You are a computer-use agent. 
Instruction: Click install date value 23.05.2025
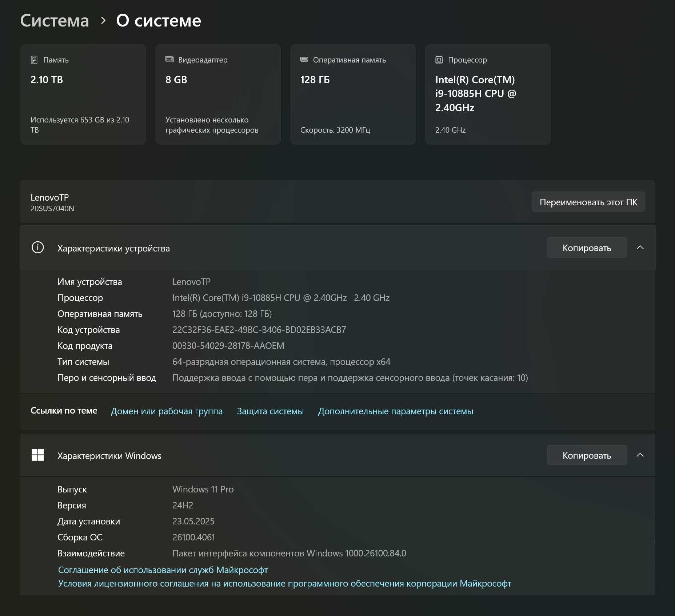click(193, 521)
